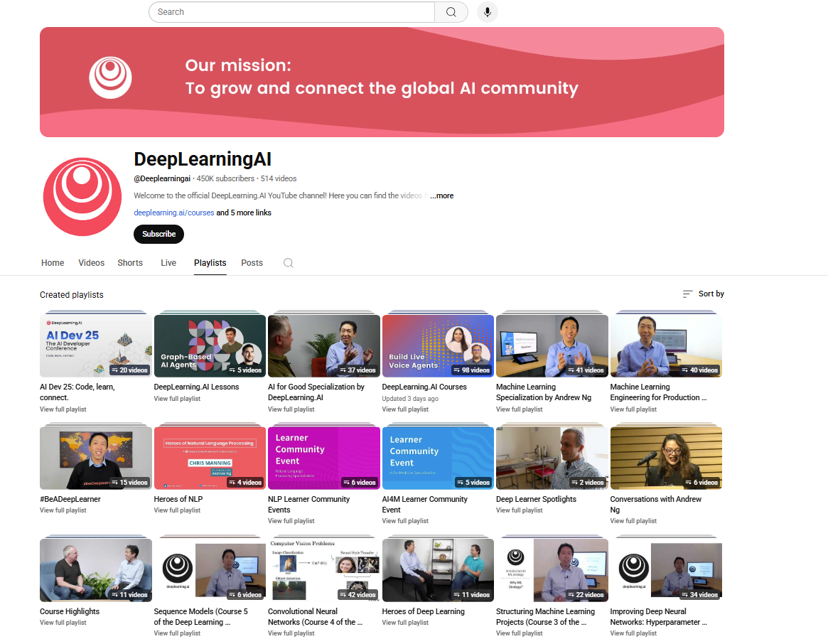Open the DeepLearning.AI Courses playlist thumbnail
The width and height of the screenshot is (828, 644).
click(x=437, y=345)
